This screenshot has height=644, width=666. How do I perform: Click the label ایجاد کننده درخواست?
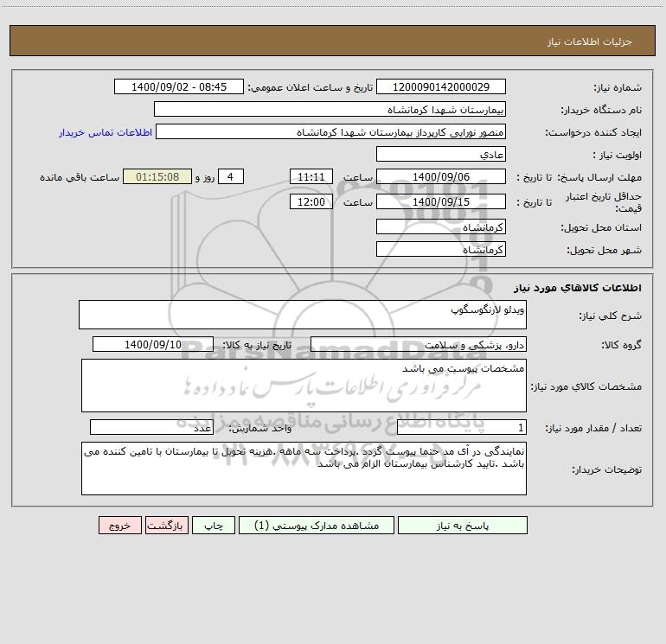(593, 132)
